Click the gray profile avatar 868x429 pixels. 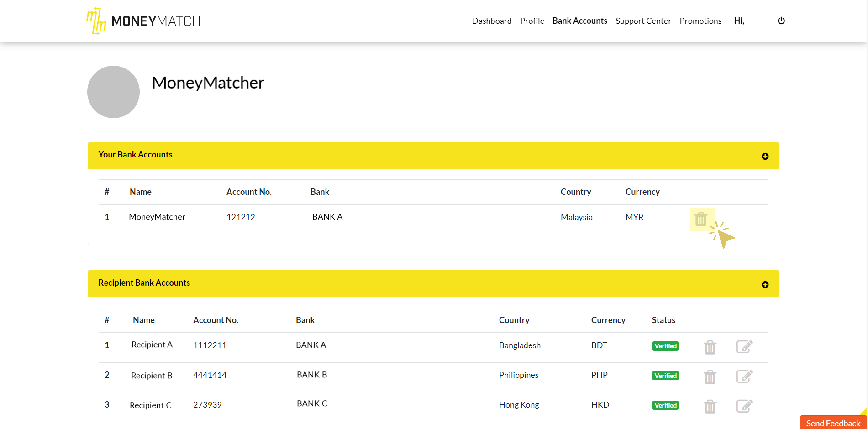(x=113, y=92)
